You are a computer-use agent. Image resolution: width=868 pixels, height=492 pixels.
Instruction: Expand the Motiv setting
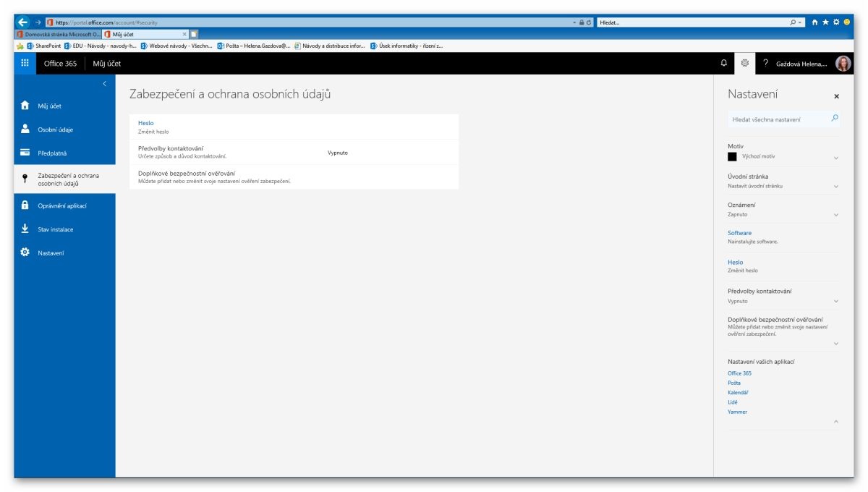click(x=836, y=158)
